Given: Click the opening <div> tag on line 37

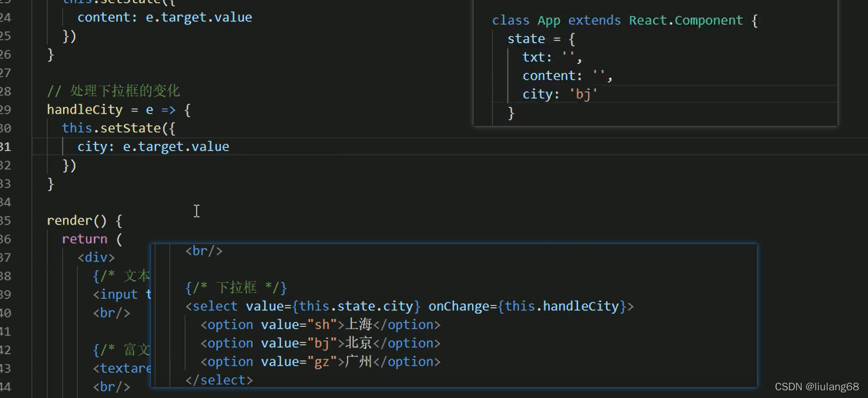Looking at the screenshot, I should pyautogui.click(x=96, y=257).
